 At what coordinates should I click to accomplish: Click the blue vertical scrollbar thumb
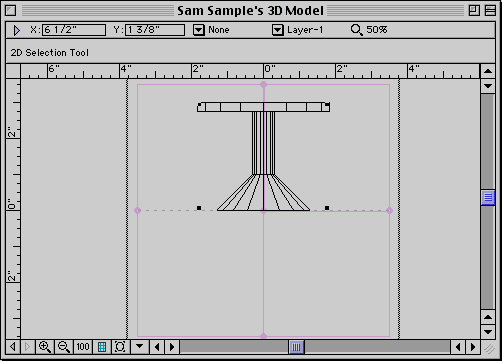pyautogui.click(x=488, y=197)
